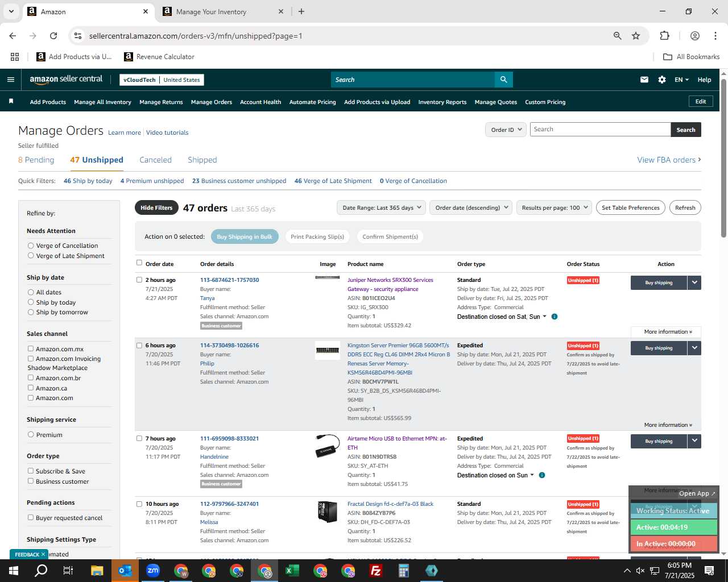Viewport: 728px width, 582px height.
Task: Click 4 Premium unshipped quick filter
Action: tap(152, 181)
